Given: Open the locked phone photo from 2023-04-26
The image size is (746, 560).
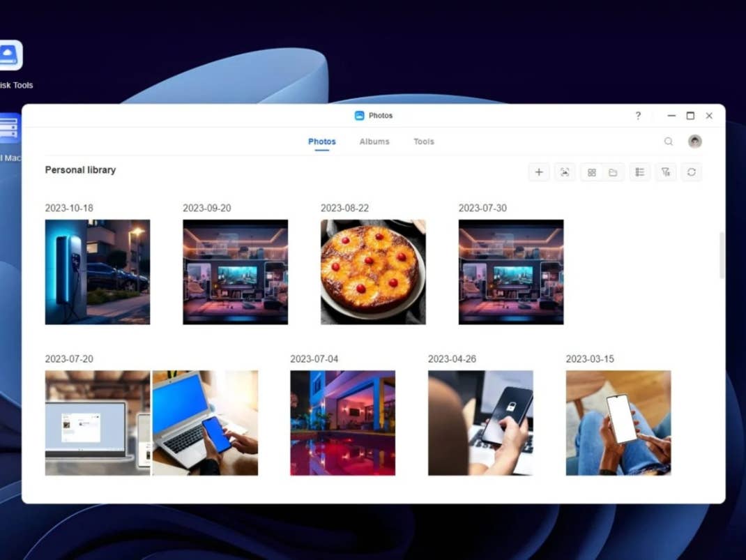Looking at the screenshot, I should pyautogui.click(x=480, y=423).
